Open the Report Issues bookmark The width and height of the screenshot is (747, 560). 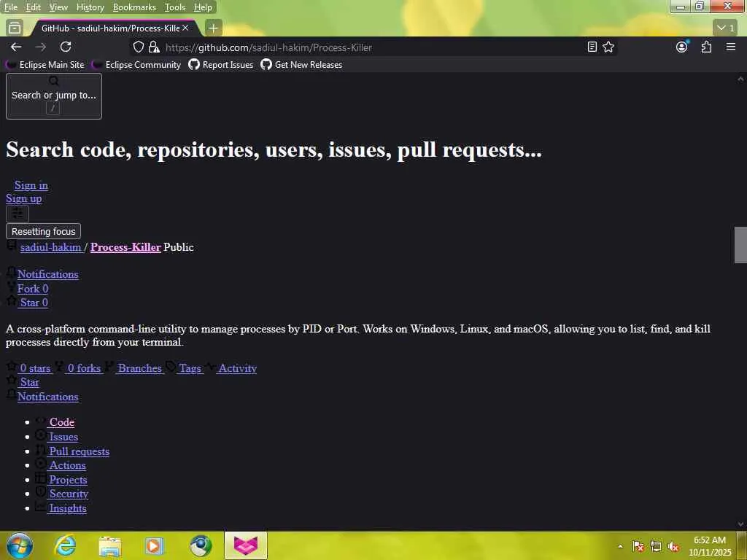pyautogui.click(x=221, y=65)
